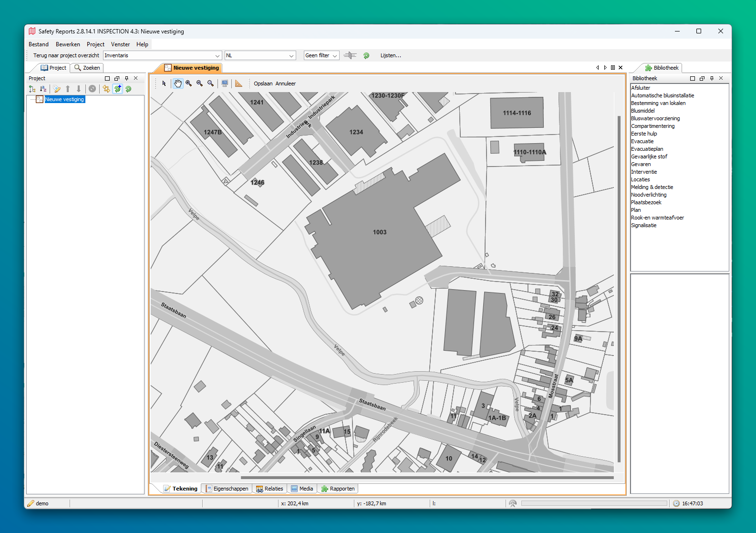This screenshot has width=756, height=533.
Task: Pin the Bibliotheek panel
Action: coord(712,78)
